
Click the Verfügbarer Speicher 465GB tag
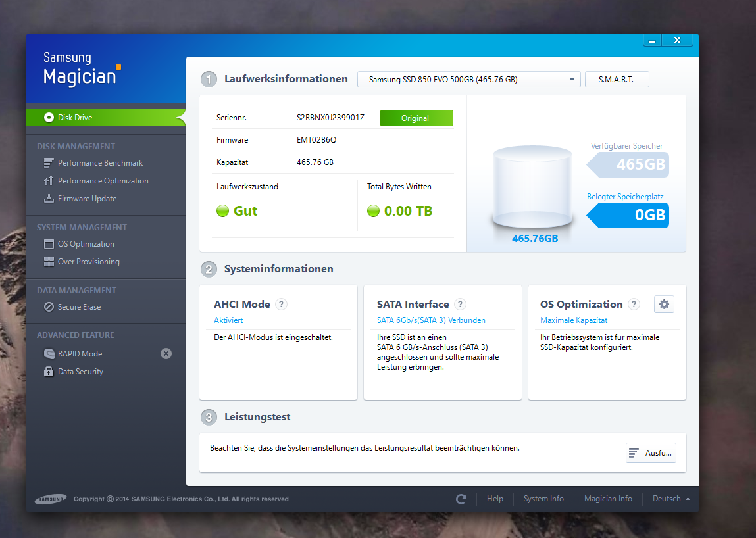pyautogui.click(x=628, y=164)
